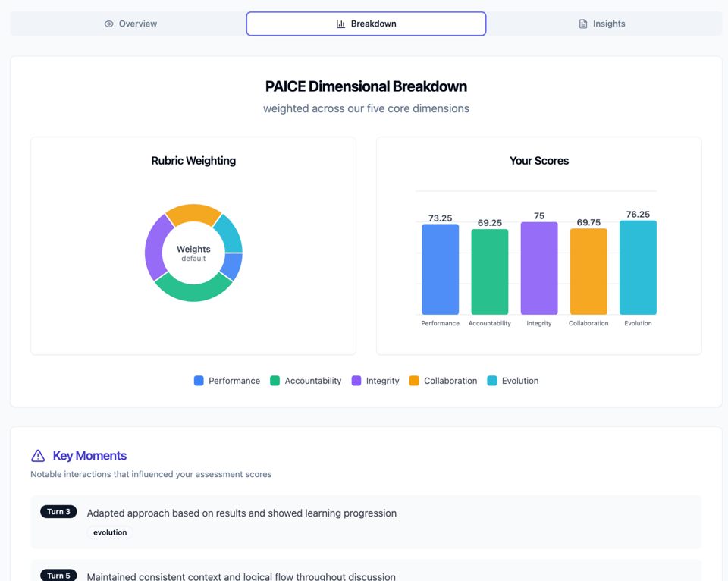Select the Breakdown tab
This screenshot has height=581, width=728.
coord(366,24)
